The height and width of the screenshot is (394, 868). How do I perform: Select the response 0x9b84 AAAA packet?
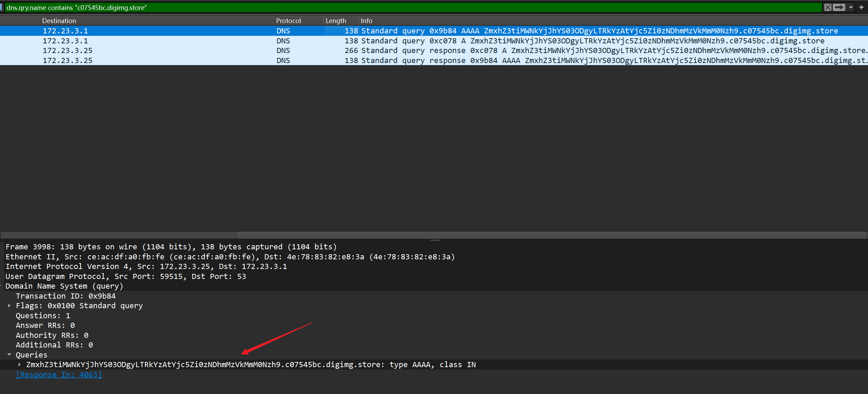pos(413,61)
